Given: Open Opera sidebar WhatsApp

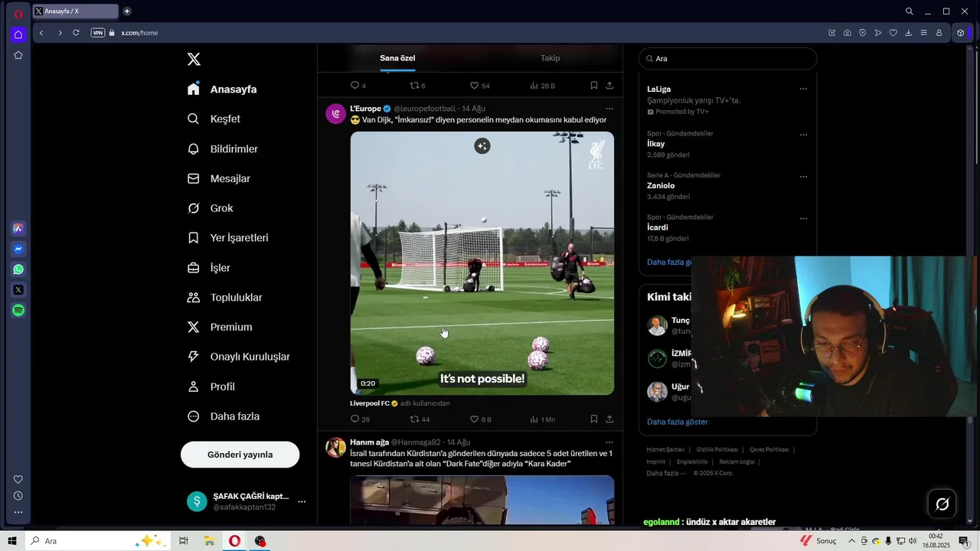Looking at the screenshot, I should (x=18, y=269).
